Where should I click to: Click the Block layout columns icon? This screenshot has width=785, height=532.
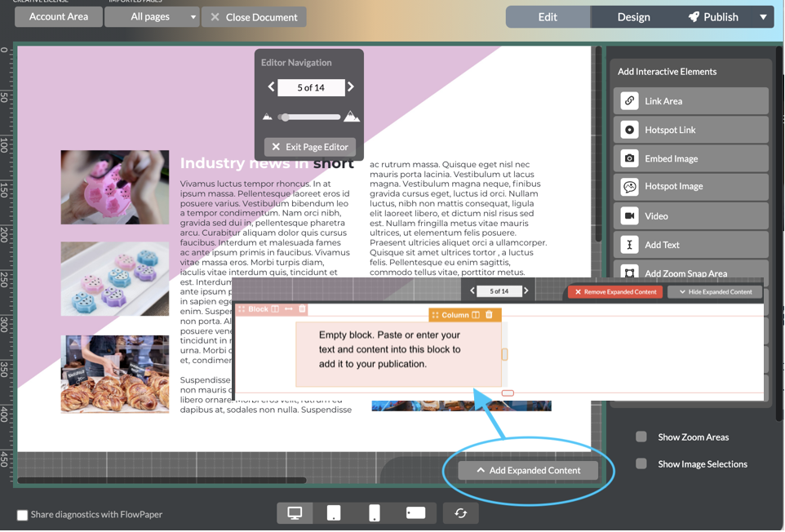(x=275, y=308)
